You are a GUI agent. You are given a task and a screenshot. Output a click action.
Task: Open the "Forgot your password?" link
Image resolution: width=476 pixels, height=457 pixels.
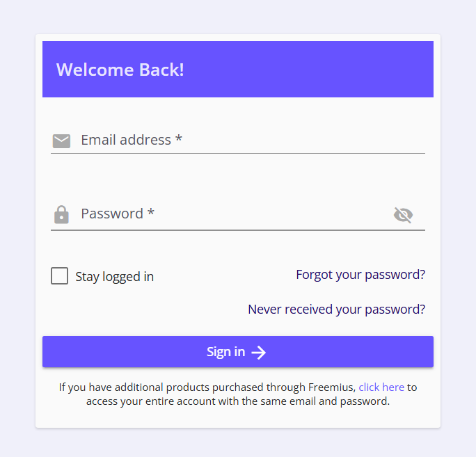[x=360, y=275]
